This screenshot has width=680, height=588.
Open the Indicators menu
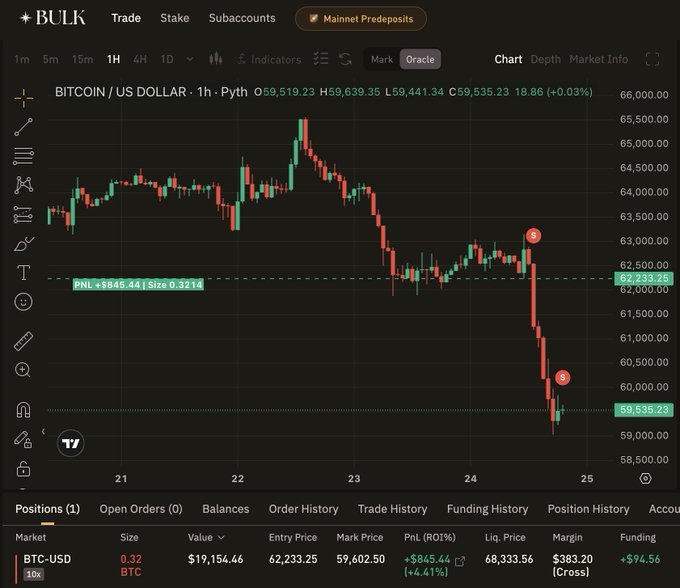click(x=269, y=59)
